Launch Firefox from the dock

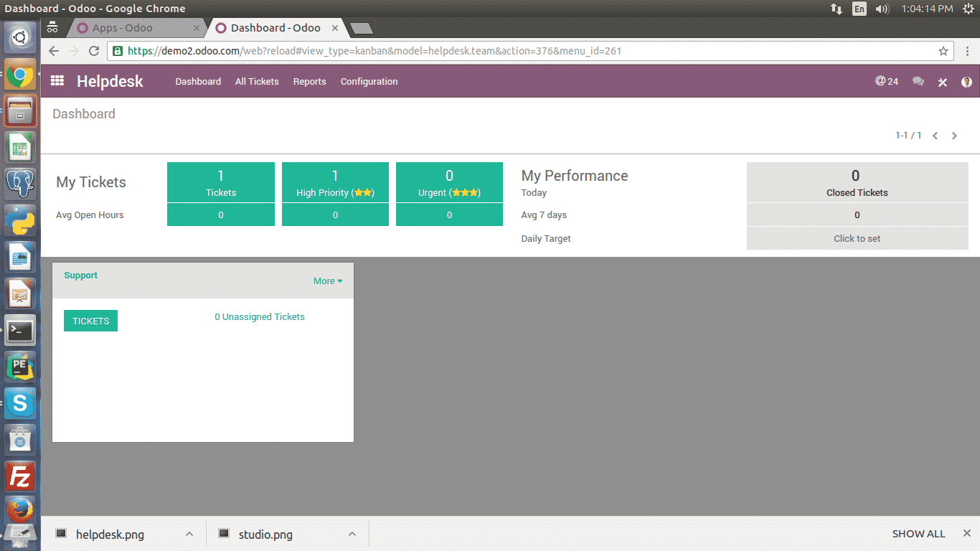[20, 510]
